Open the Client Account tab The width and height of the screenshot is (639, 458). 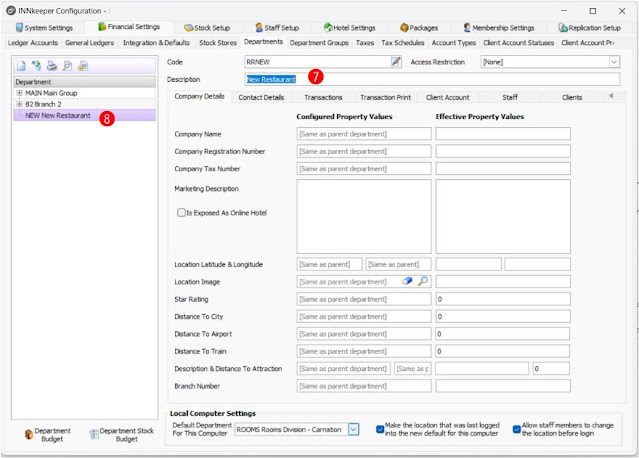click(447, 97)
